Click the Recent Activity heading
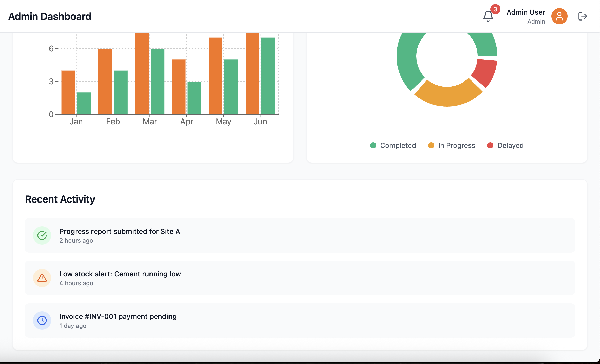 pyautogui.click(x=60, y=199)
